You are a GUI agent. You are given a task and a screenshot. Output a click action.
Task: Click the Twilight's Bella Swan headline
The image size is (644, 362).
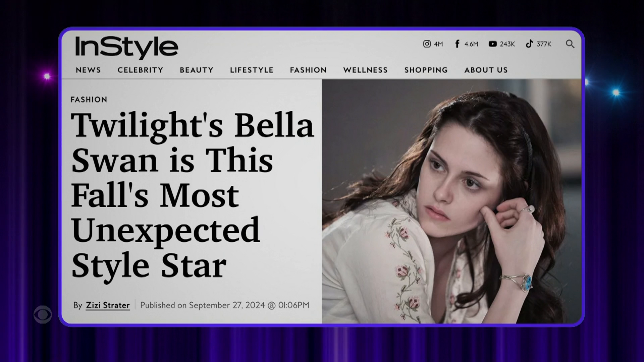(193, 195)
